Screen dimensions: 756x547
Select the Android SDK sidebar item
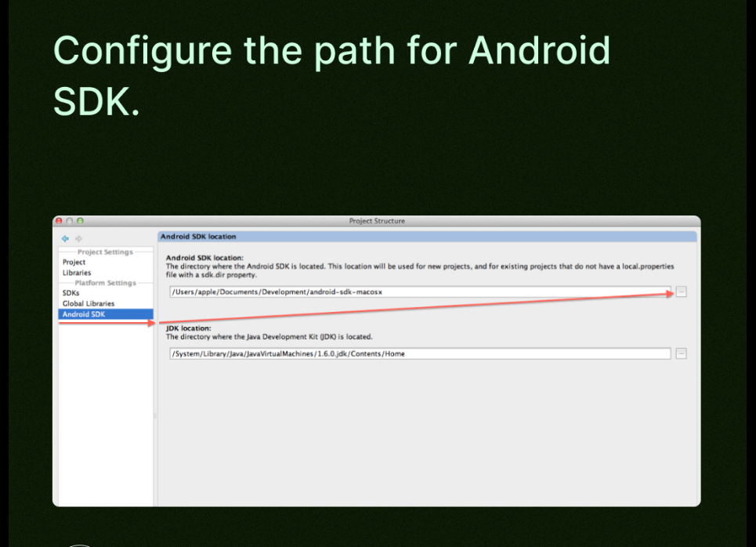(x=106, y=314)
